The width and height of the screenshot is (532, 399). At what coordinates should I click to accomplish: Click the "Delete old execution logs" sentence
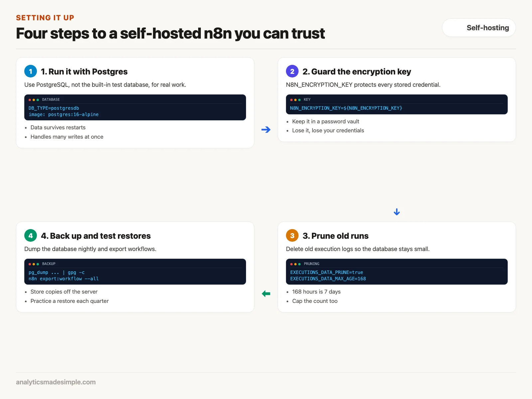click(358, 249)
